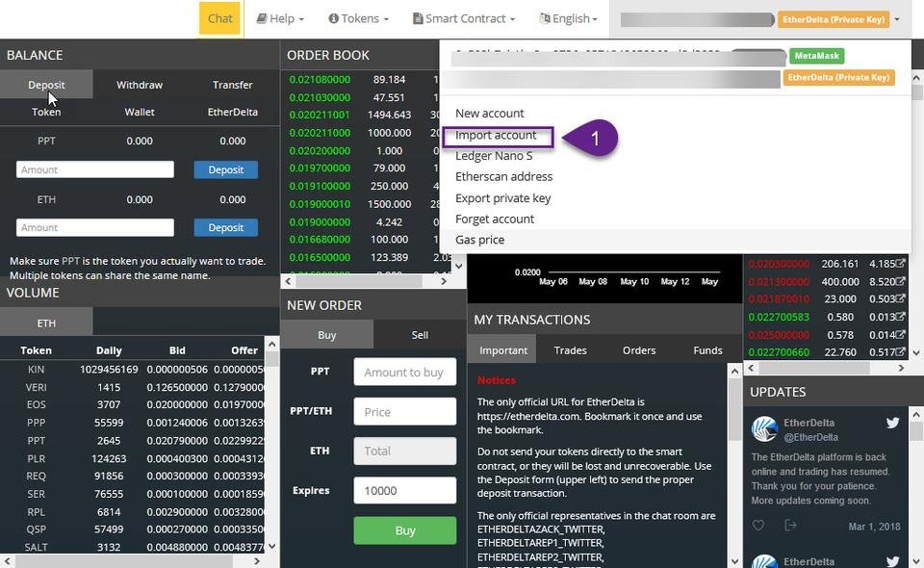Click the Price input field
The width and height of the screenshot is (924, 568).
point(405,412)
